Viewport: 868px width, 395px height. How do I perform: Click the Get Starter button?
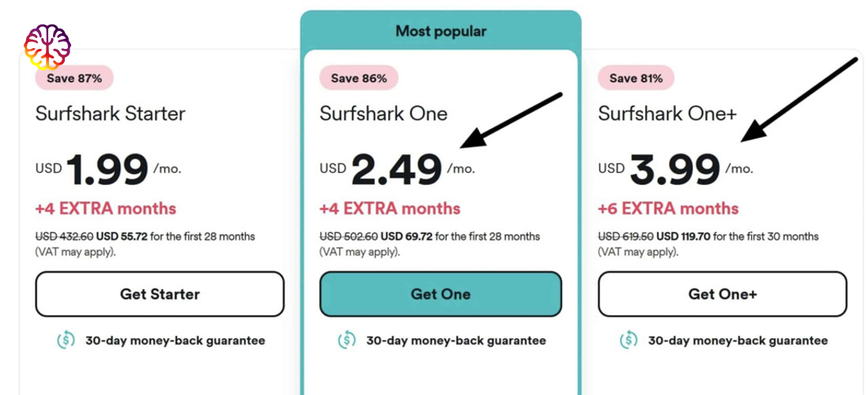[x=160, y=294]
